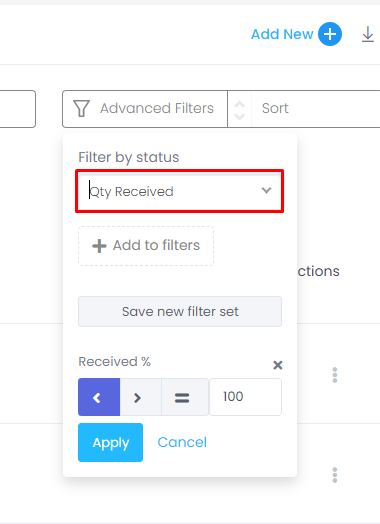This screenshot has height=524, width=380.
Task: Toggle sort direction arrows beside Sort
Action: click(239, 110)
